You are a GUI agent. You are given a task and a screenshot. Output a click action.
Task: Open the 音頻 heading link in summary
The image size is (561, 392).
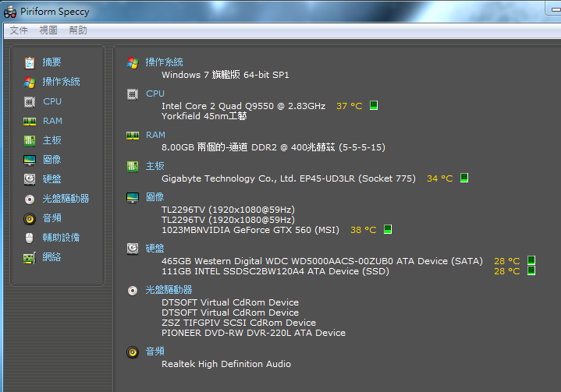(x=155, y=351)
